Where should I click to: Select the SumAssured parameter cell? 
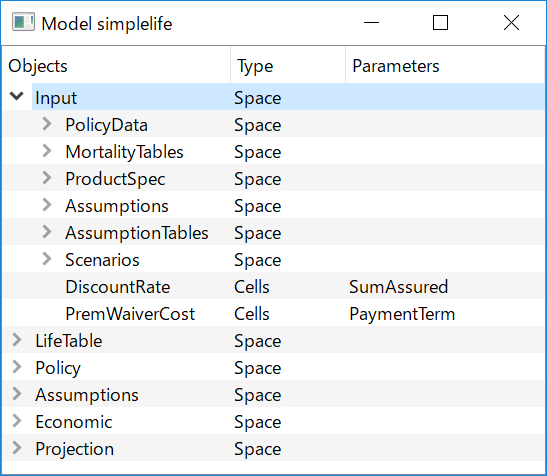399,287
